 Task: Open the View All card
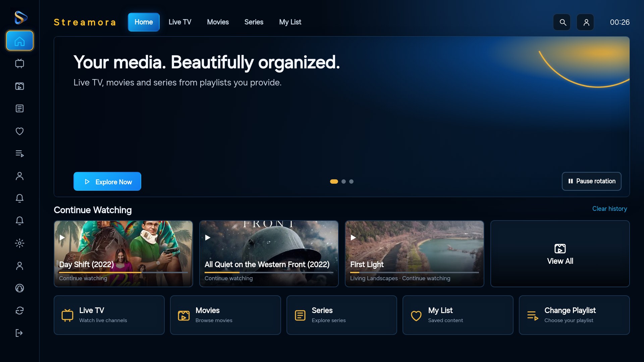pyautogui.click(x=560, y=254)
